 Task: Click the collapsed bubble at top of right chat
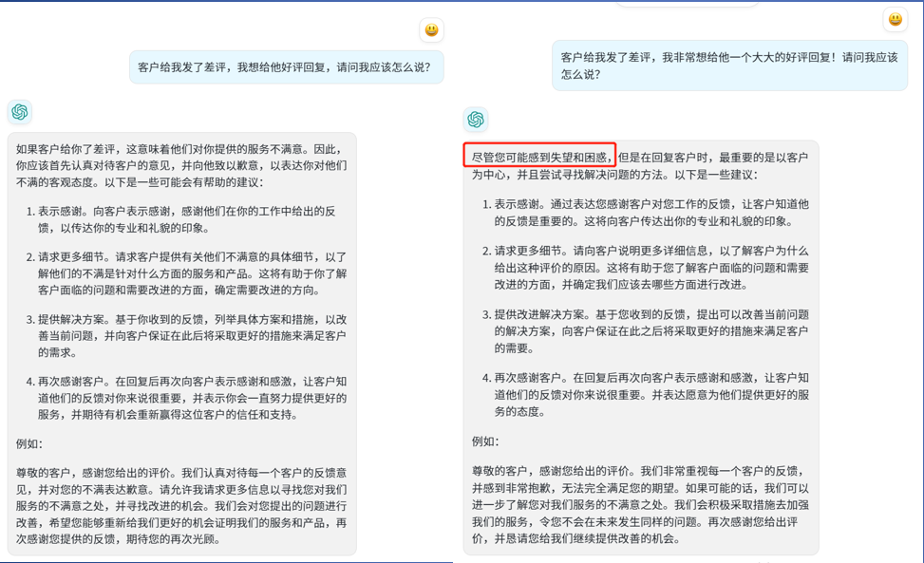pos(687,3)
